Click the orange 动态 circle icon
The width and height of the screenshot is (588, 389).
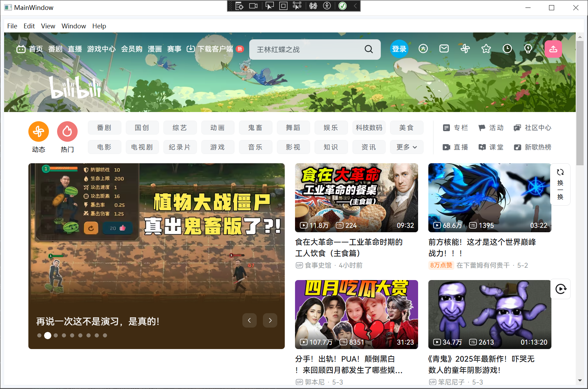[x=39, y=131]
